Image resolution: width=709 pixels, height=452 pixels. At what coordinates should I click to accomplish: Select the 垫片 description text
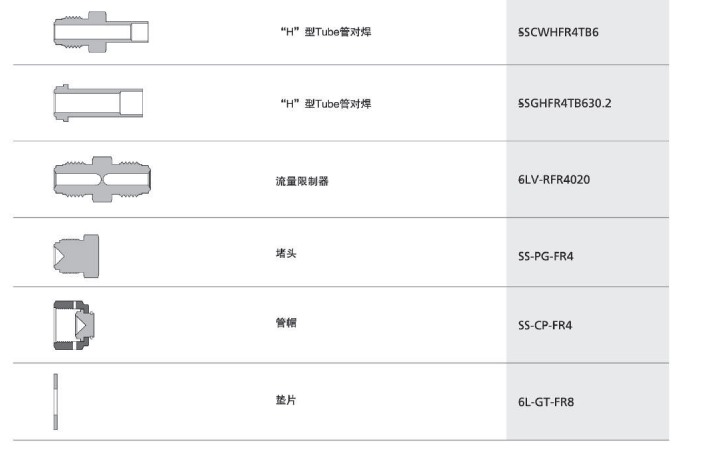coord(286,400)
